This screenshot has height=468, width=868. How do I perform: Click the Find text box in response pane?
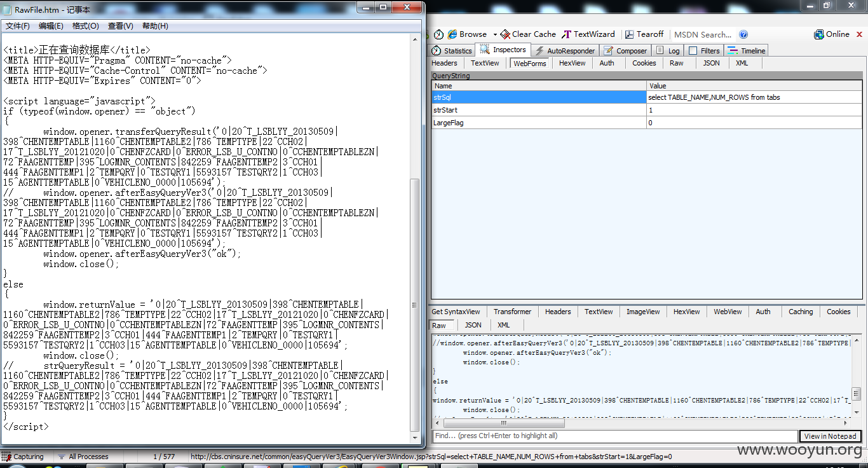coord(614,436)
